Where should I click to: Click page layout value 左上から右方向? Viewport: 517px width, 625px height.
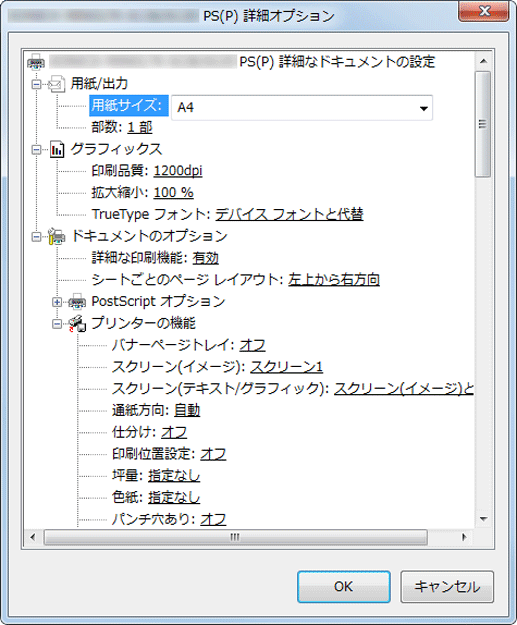pos(334,280)
